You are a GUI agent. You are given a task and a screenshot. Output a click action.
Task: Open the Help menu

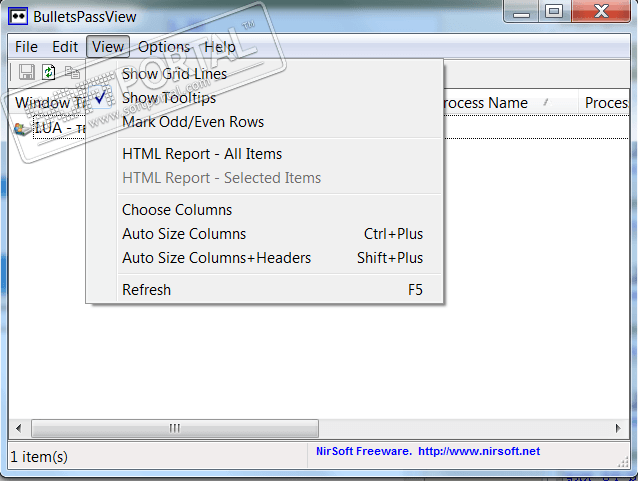pos(220,47)
